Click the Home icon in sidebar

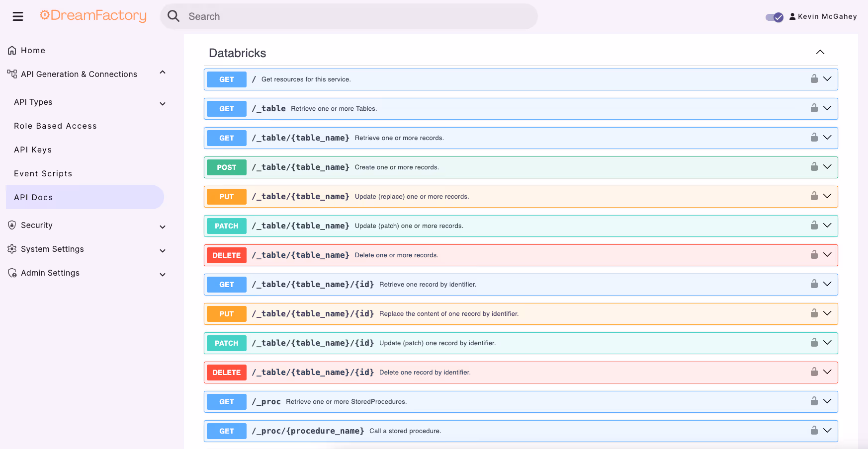click(x=12, y=50)
